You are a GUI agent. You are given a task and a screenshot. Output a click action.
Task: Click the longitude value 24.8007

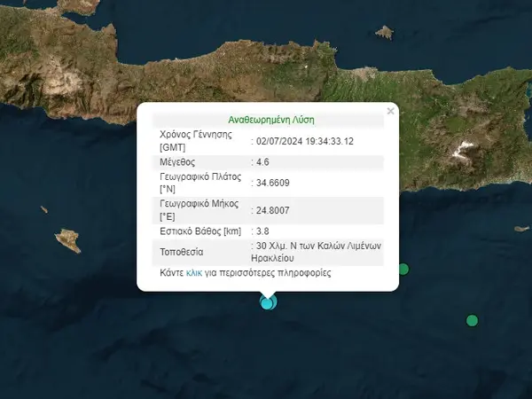(273, 212)
